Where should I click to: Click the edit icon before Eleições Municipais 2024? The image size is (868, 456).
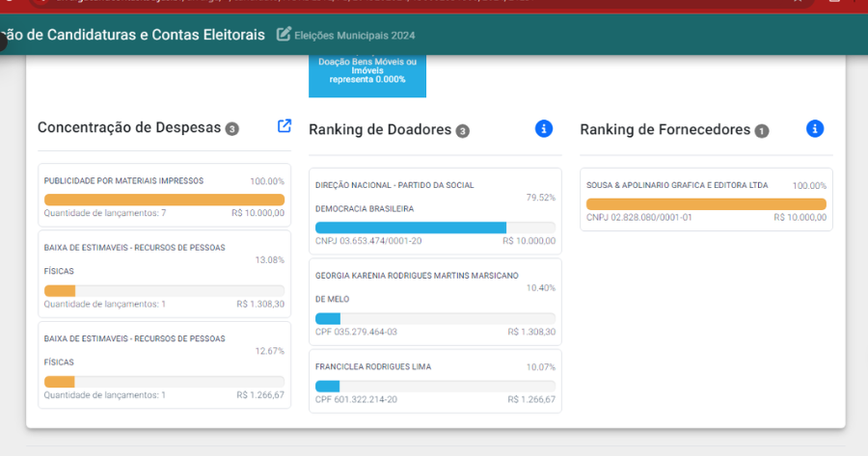click(x=284, y=35)
